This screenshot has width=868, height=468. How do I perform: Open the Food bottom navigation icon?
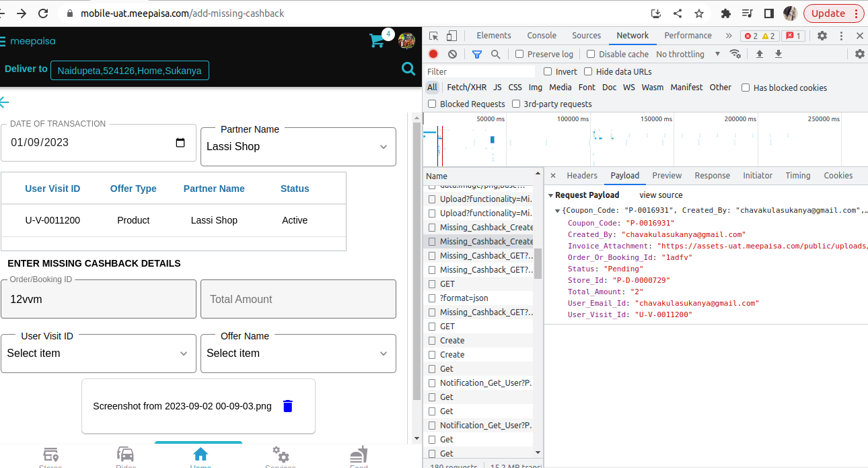359,454
